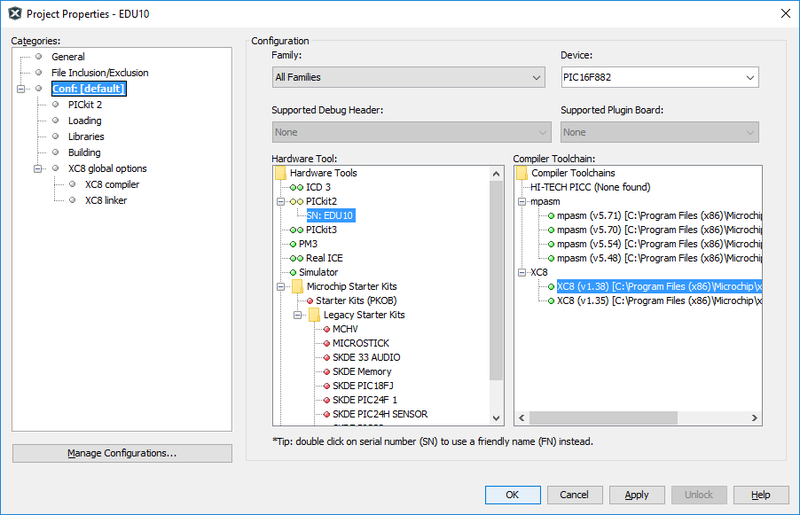Screen dimensions: 800x515
Task: Open the Family dropdown
Action: [408, 77]
